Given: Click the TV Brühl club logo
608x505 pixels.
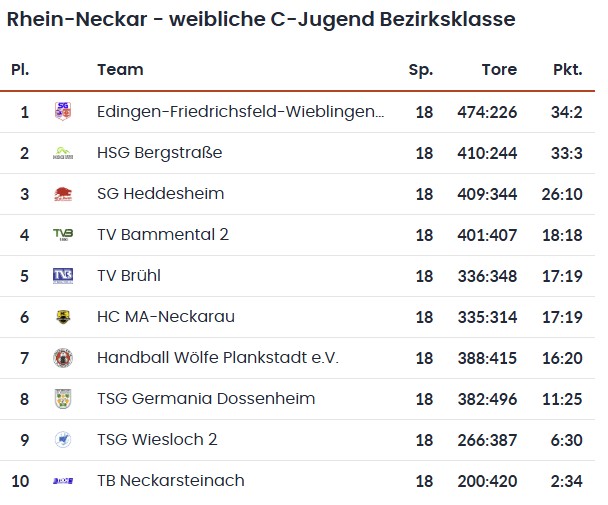Looking at the screenshot, I should point(63,276).
